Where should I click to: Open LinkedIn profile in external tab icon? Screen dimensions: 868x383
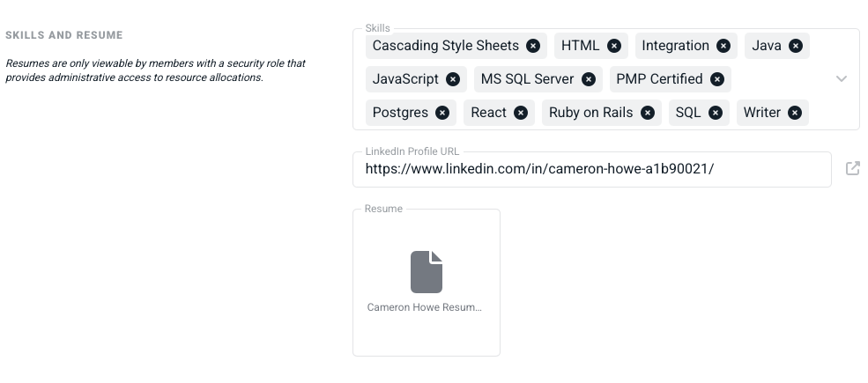pos(852,168)
